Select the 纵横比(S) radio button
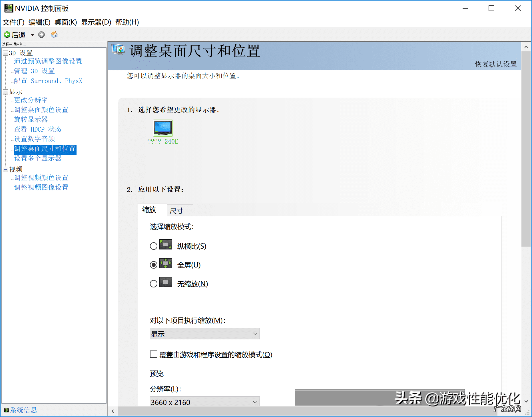Image resolution: width=532 pixels, height=417 pixels. pos(153,245)
